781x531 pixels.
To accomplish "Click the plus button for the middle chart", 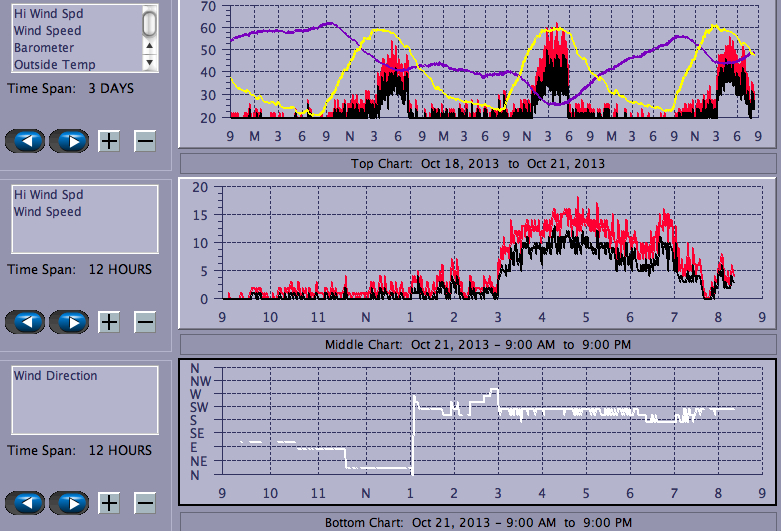I will tap(109, 322).
